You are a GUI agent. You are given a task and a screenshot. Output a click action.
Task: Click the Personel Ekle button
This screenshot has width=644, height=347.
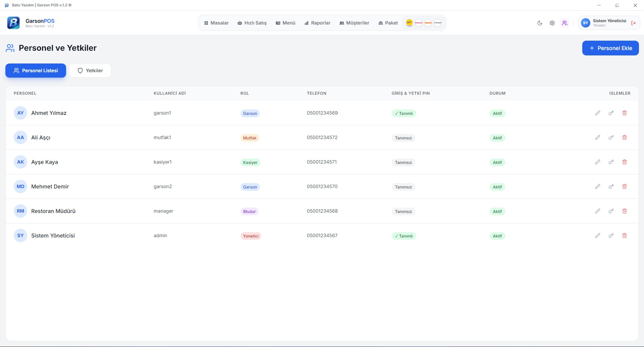[610, 48]
